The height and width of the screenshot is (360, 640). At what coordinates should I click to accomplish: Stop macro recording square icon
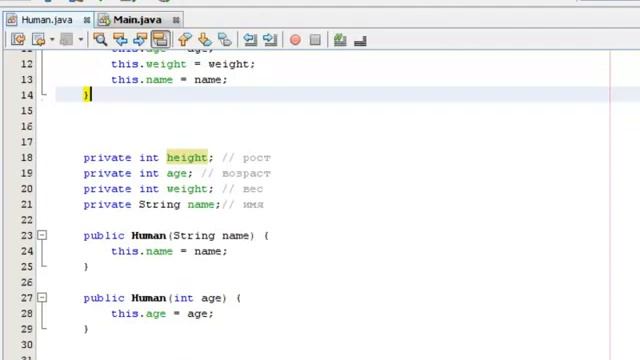tap(315, 40)
